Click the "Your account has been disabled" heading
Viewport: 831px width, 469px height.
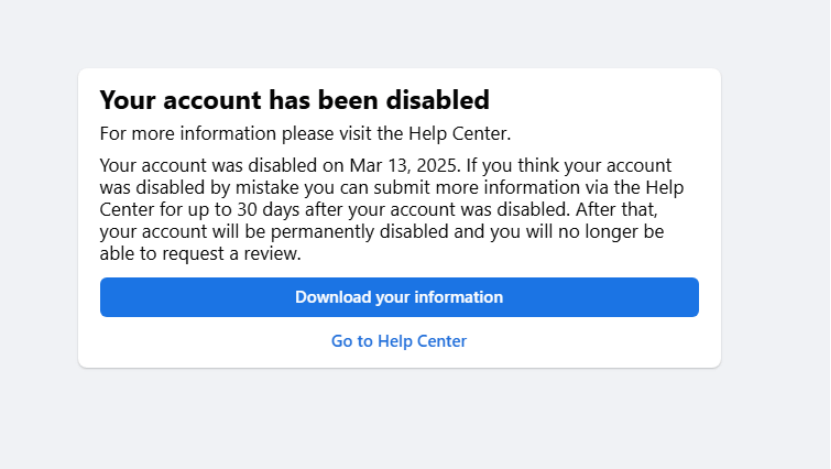click(x=294, y=100)
